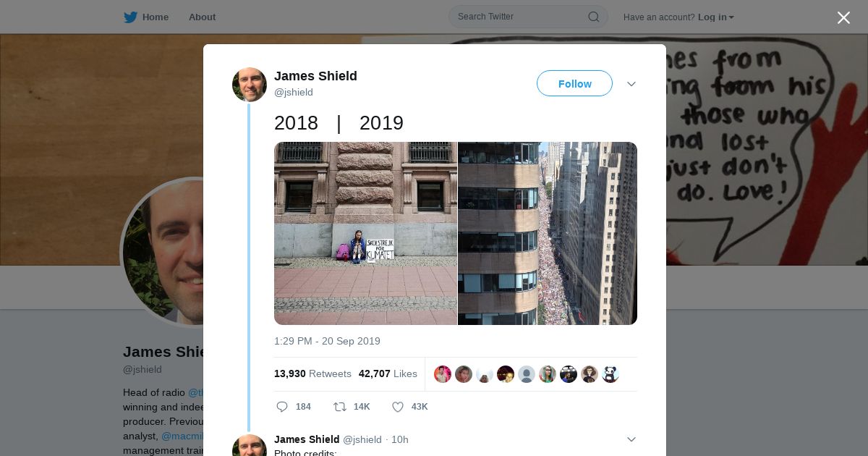Close the tweet overlay with the X
The height and width of the screenshot is (456, 868).
(x=843, y=17)
